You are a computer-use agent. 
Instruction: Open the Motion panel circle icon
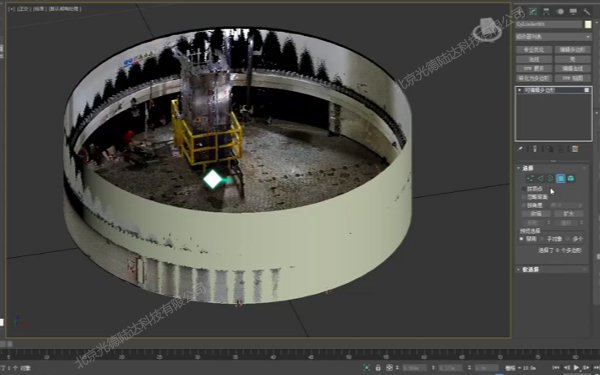pyautogui.click(x=560, y=11)
